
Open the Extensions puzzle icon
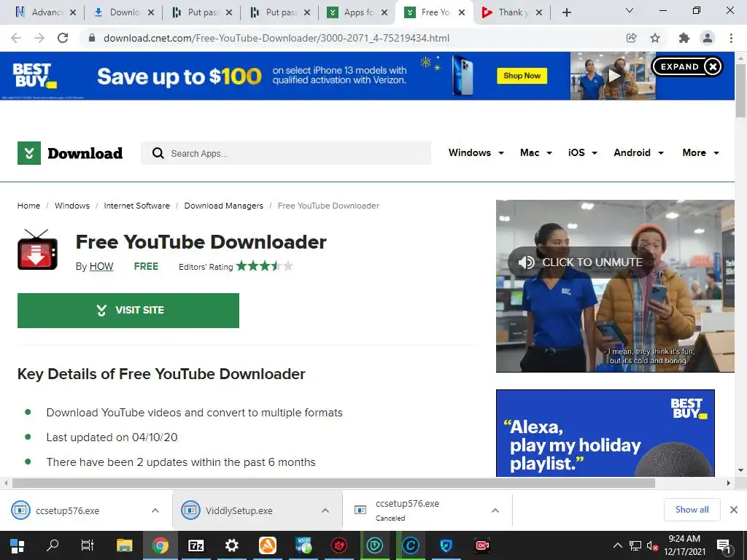[684, 38]
